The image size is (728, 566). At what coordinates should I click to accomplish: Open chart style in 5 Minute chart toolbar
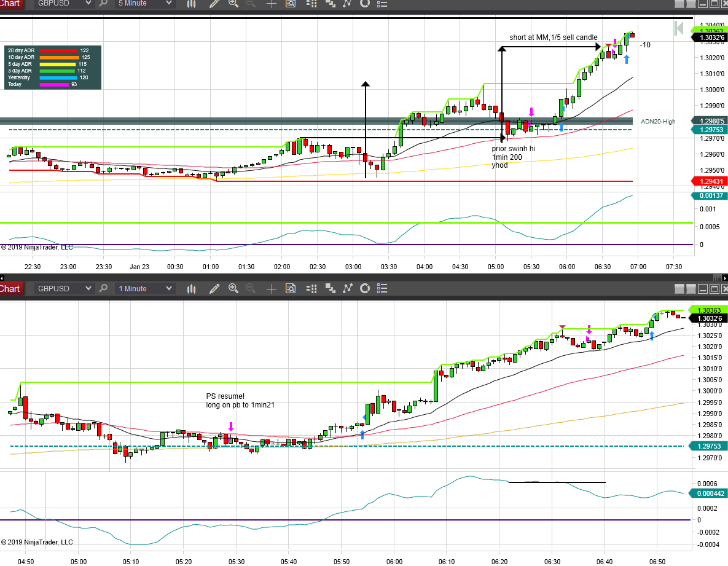191,4
